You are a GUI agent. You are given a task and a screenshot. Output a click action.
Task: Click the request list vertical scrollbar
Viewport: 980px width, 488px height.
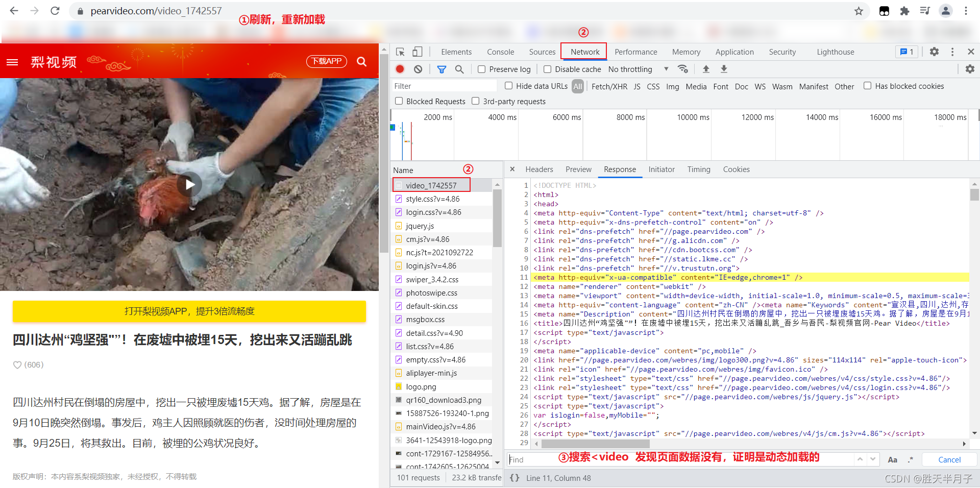[x=497, y=219]
